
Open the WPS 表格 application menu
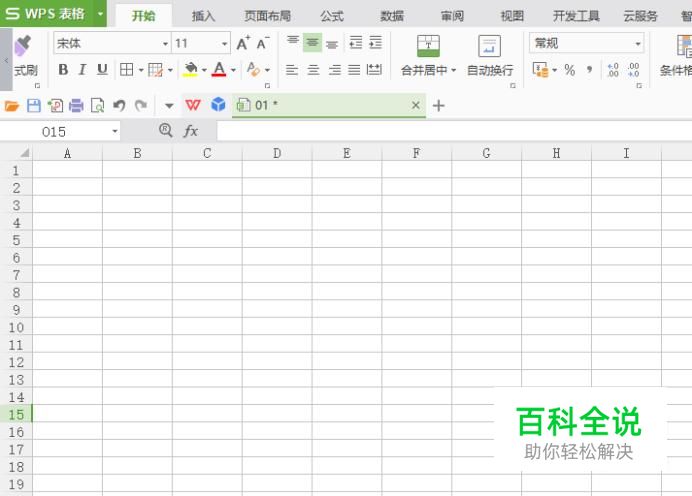(53, 14)
